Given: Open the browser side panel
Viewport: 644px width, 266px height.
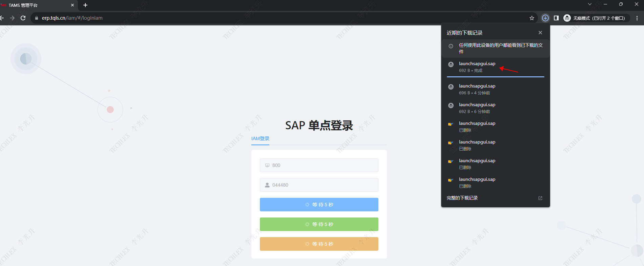Looking at the screenshot, I should click(x=556, y=18).
